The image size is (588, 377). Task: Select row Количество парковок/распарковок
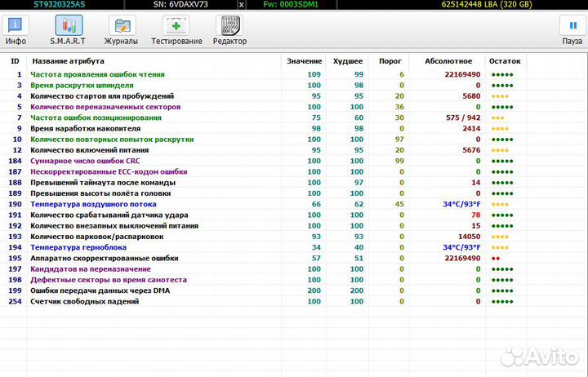(x=262, y=237)
